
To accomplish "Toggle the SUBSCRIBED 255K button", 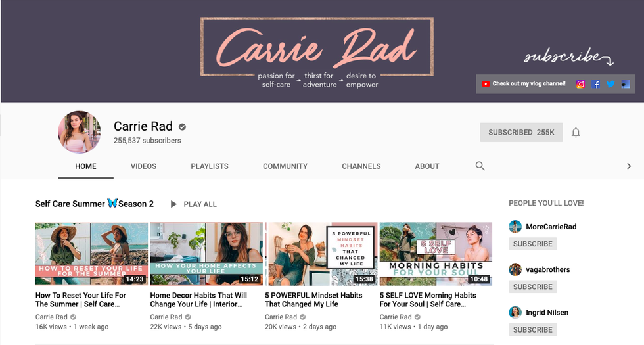I will (521, 133).
